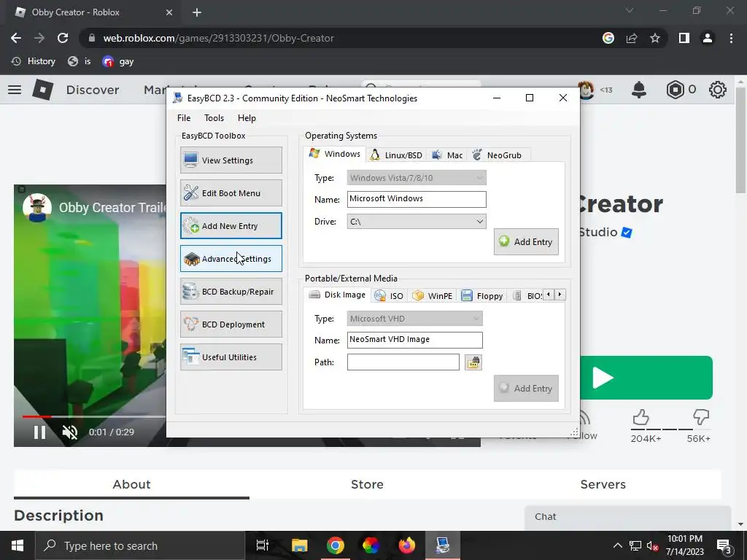Screen dimensions: 747x560
Task: Open Roblox settings gear
Action: coord(718,90)
